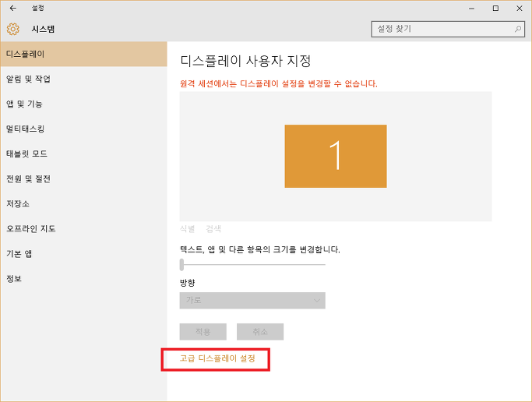Click the 시스템 title text
Image resolution: width=532 pixels, height=402 pixels.
pyautogui.click(x=43, y=29)
